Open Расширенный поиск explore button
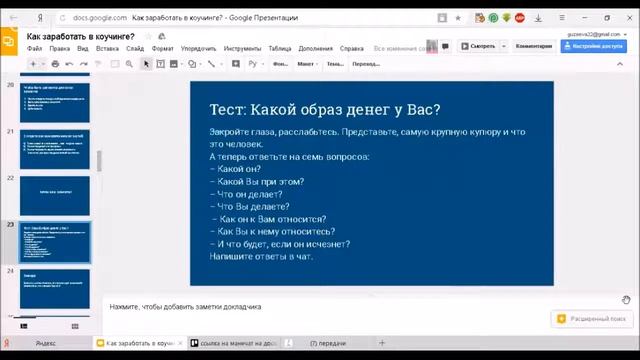The image size is (640, 360). (x=591, y=319)
